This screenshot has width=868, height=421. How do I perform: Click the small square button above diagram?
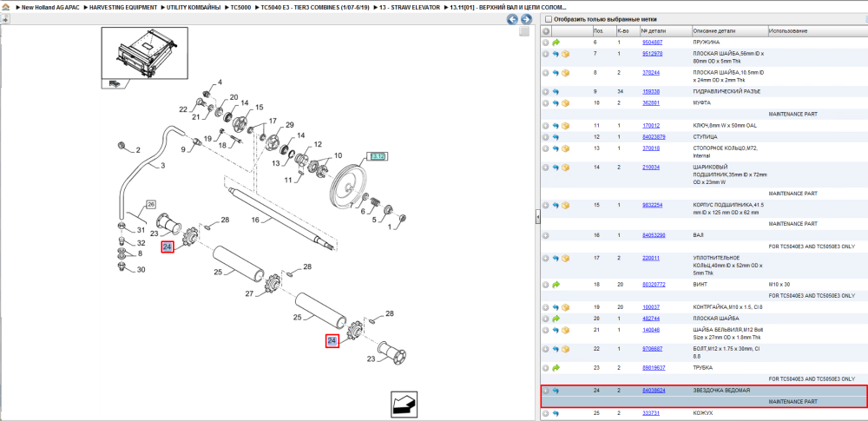(524, 32)
